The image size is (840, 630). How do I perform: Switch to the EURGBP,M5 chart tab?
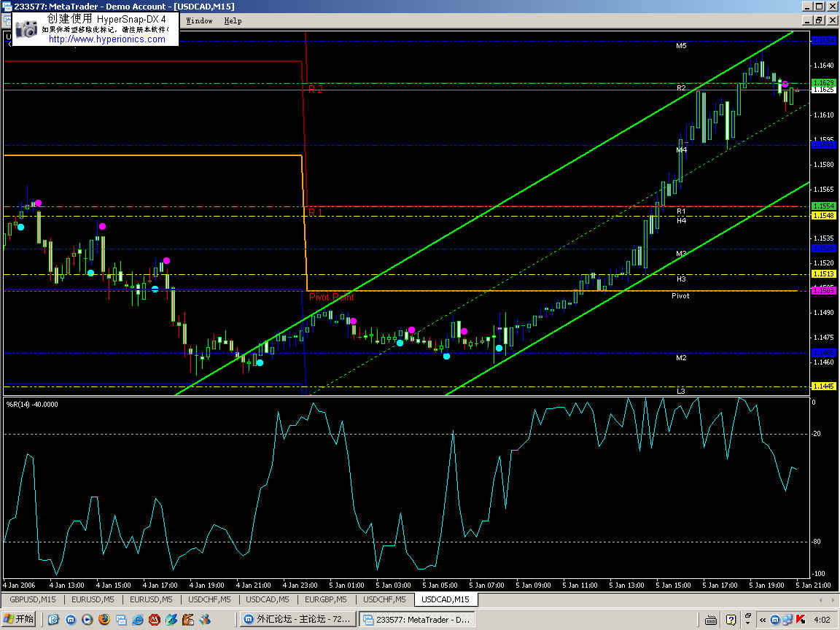(x=326, y=599)
